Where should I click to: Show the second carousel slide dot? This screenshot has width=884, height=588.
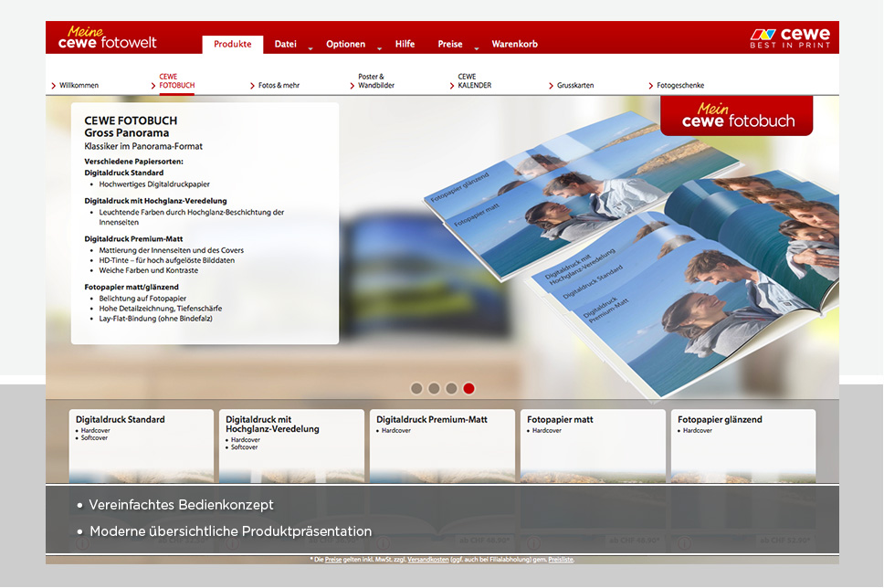tap(434, 388)
